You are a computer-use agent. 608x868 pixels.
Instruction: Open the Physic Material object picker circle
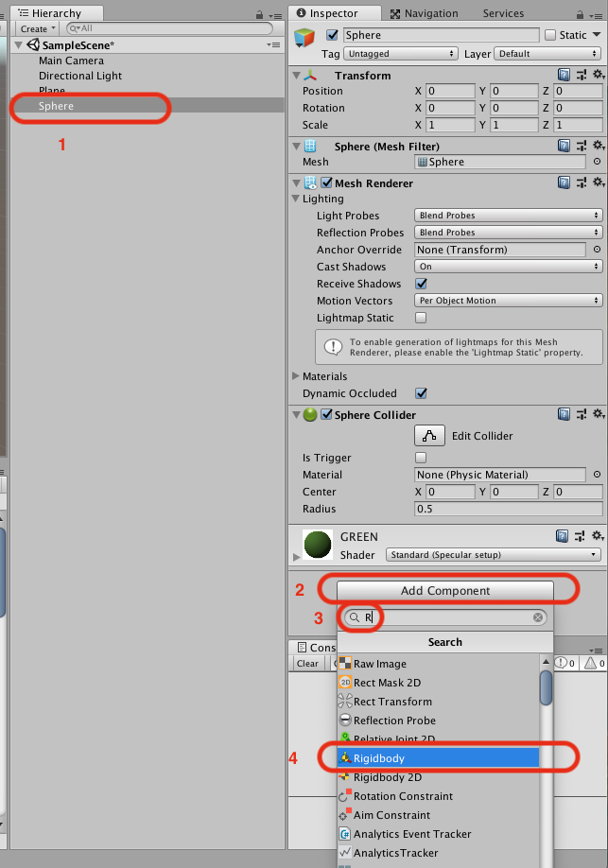click(x=597, y=475)
